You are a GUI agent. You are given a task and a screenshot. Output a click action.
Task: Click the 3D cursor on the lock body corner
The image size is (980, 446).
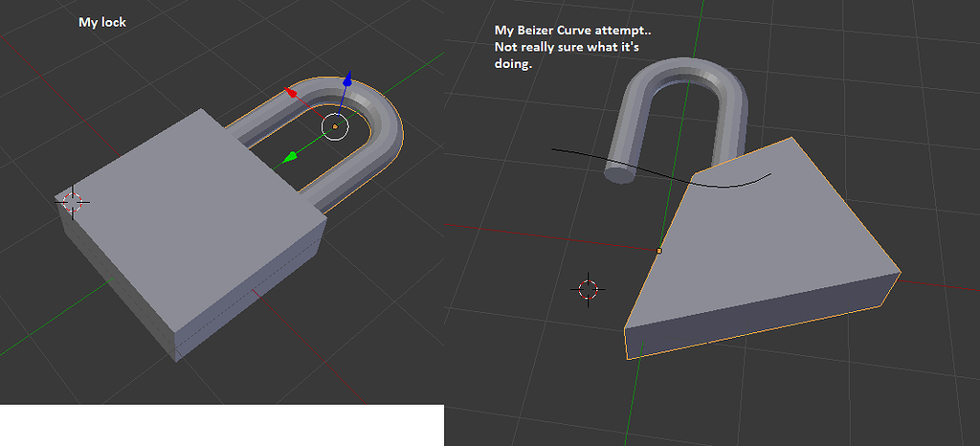73,202
